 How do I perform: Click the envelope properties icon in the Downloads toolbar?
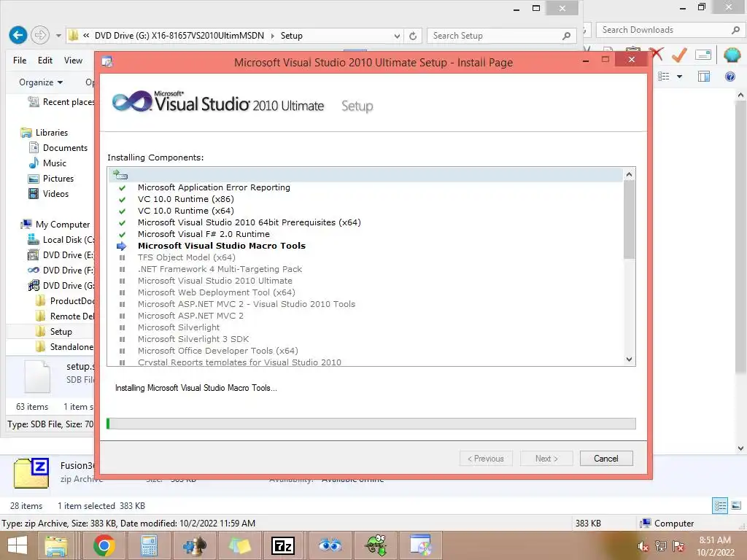coord(703,55)
